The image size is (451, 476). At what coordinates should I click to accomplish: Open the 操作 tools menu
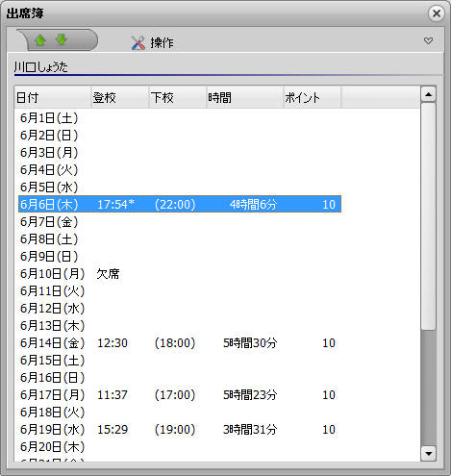point(152,42)
